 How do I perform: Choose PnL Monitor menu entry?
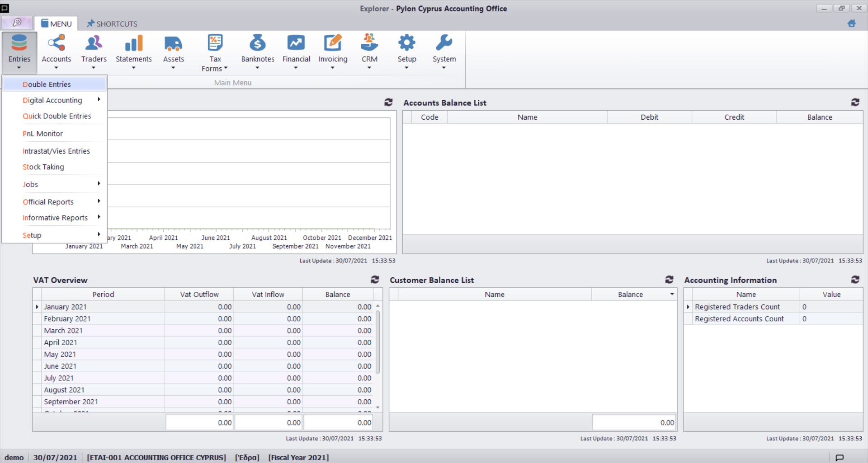pyautogui.click(x=43, y=134)
